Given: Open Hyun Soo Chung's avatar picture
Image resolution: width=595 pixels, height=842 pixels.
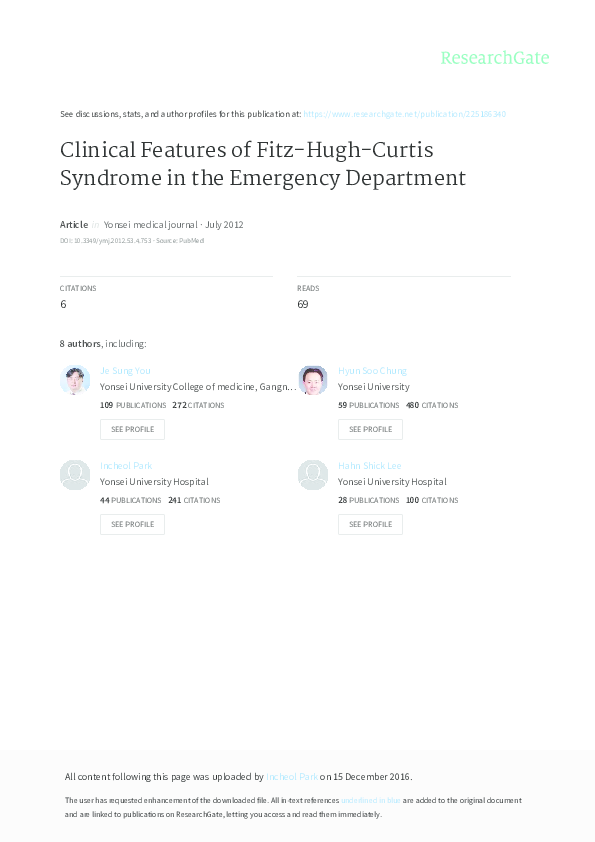Looking at the screenshot, I should (x=313, y=380).
